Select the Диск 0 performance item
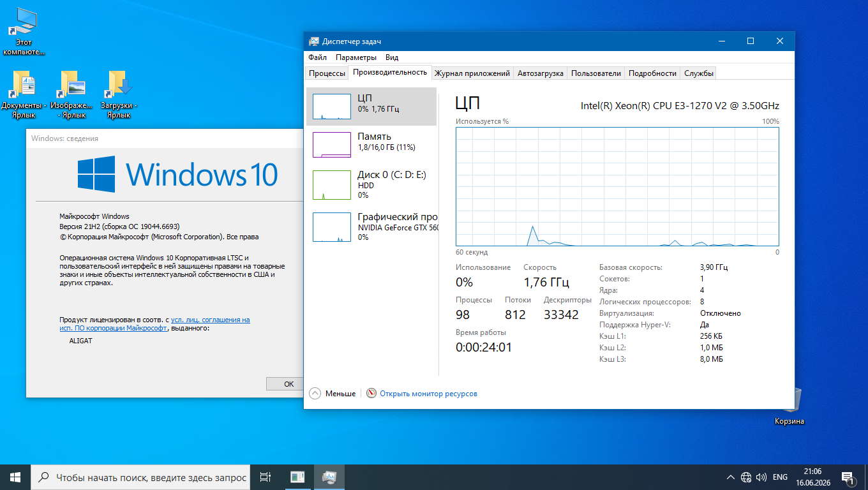This screenshot has width=868, height=490. coord(371,184)
